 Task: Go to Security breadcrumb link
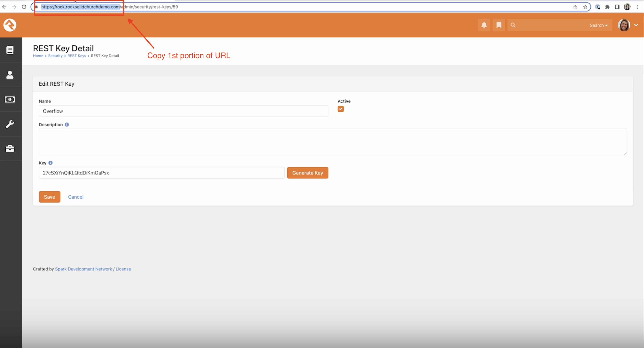pyautogui.click(x=55, y=56)
